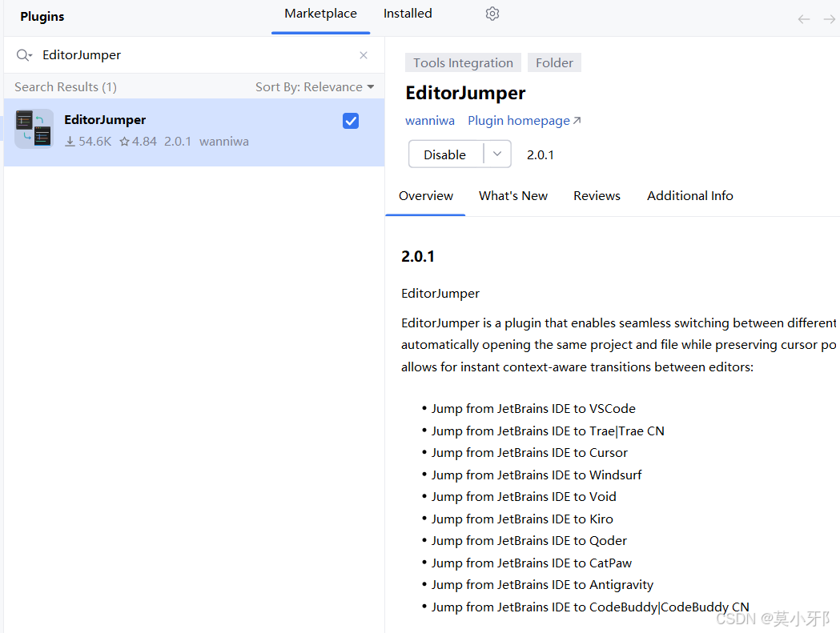Click the Disable button
Screen dimensions: 840x633
click(x=445, y=154)
